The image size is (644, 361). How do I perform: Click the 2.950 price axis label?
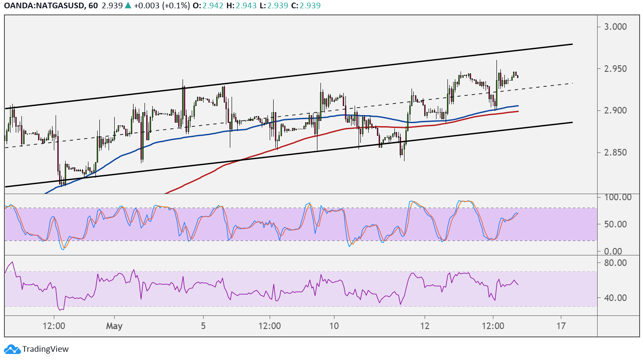[616, 69]
